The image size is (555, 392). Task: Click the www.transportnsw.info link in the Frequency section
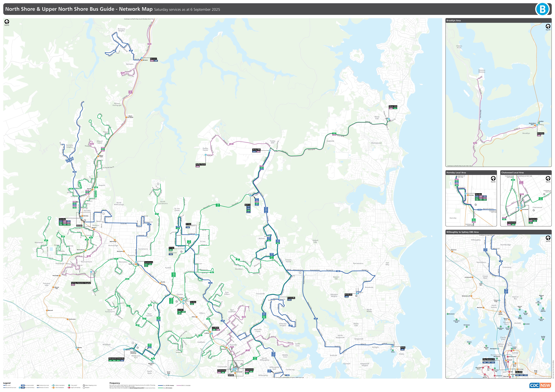pos(137,388)
